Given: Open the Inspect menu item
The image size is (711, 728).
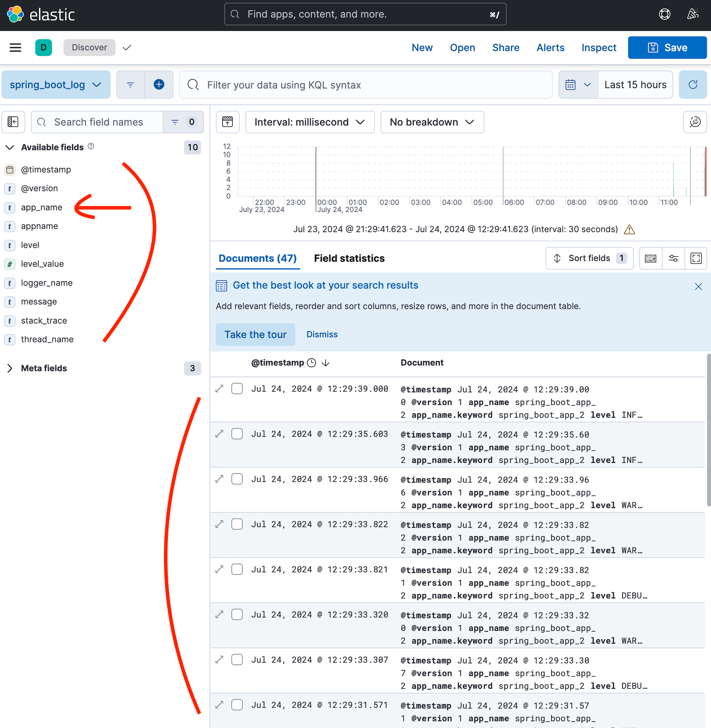Looking at the screenshot, I should coord(599,48).
